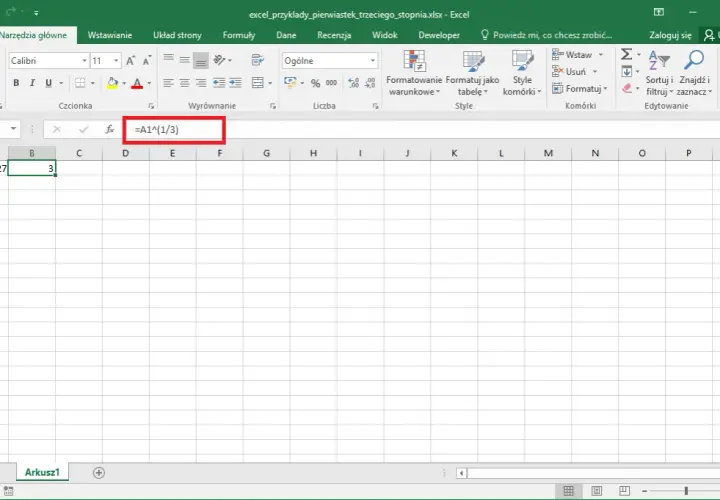Apply accounting number format
Image resolution: width=720 pixels, height=500 pixels.
pos(290,83)
